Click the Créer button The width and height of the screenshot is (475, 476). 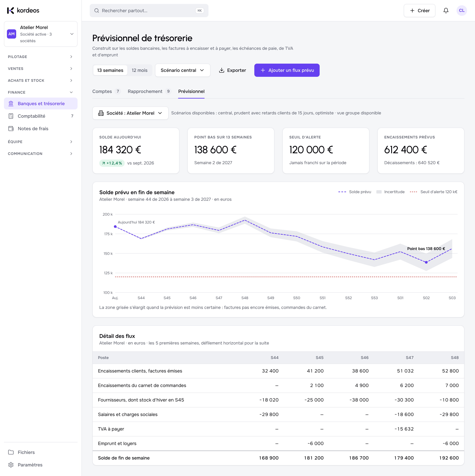click(419, 11)
